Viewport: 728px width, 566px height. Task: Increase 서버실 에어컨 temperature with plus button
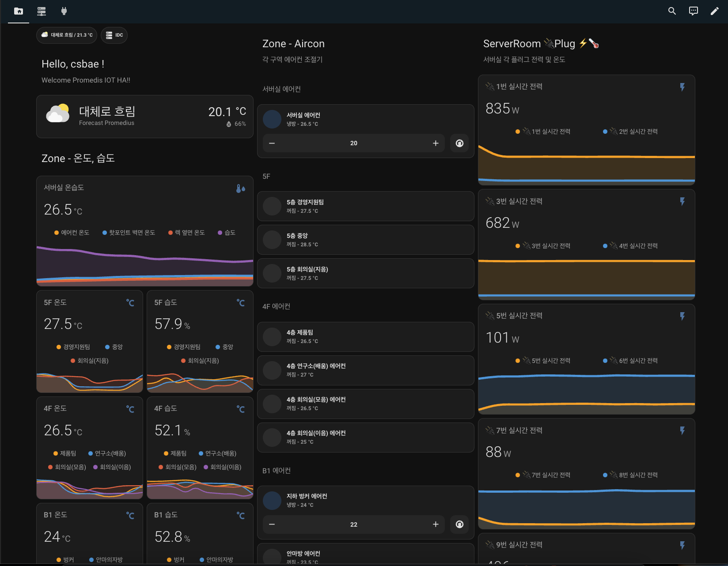435,143
